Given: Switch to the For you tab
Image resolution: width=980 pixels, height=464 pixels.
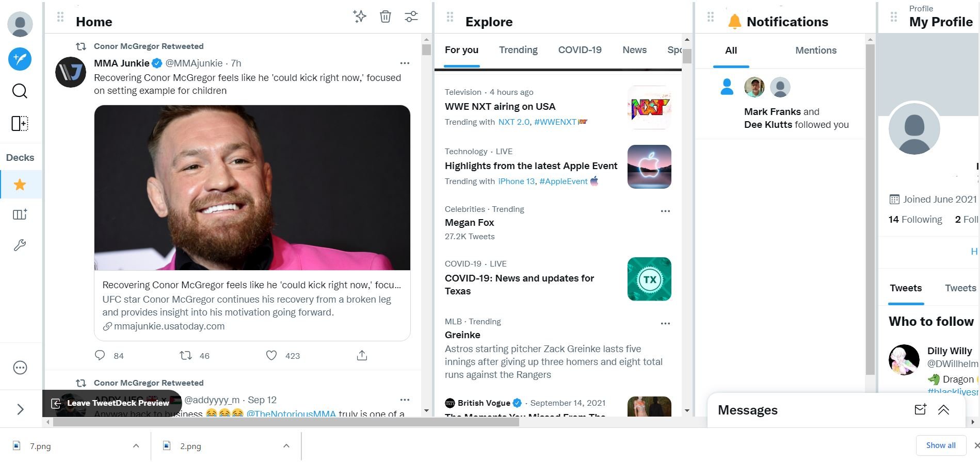Looking at the screenshot, I should tap(461, 50).
